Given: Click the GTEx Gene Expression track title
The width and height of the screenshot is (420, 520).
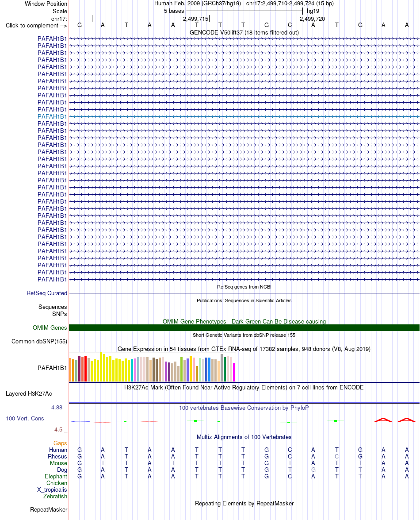Looking at the screenshot, I should point(244,349).
